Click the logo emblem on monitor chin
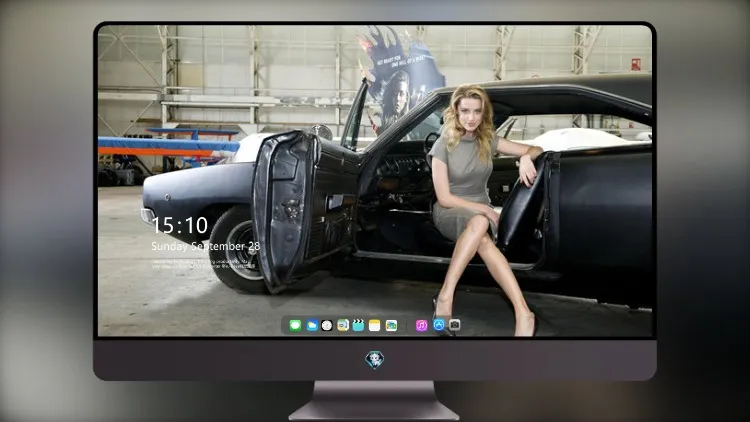Image resolution: width=750 pixels, height=422 pixels. [x=375, y=360]
